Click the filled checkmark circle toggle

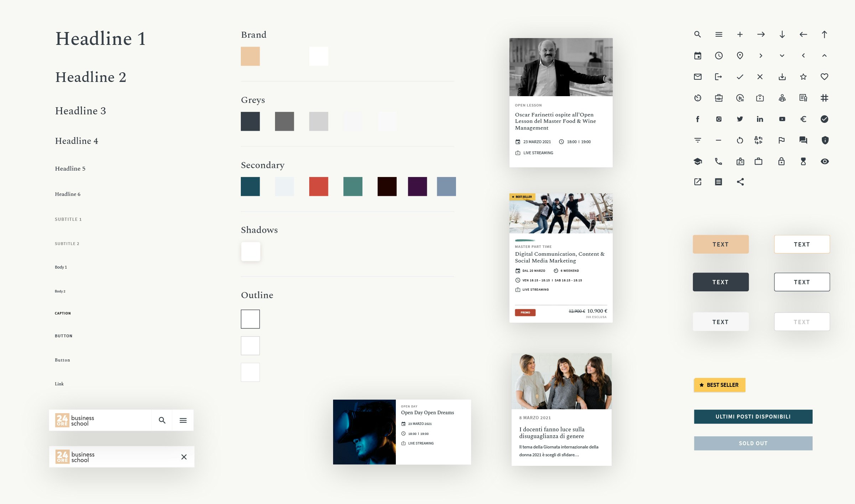pyautogui.click(x=824, y=119)
